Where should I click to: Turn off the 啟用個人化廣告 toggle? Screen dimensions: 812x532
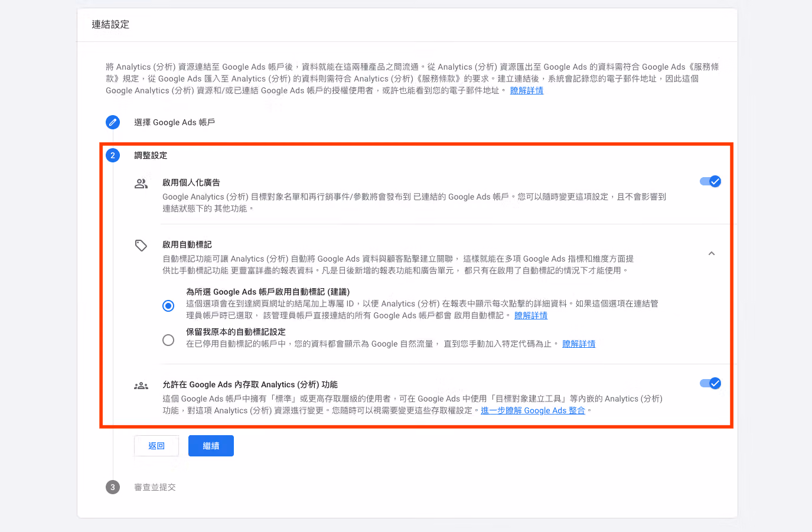pos(710,181)
